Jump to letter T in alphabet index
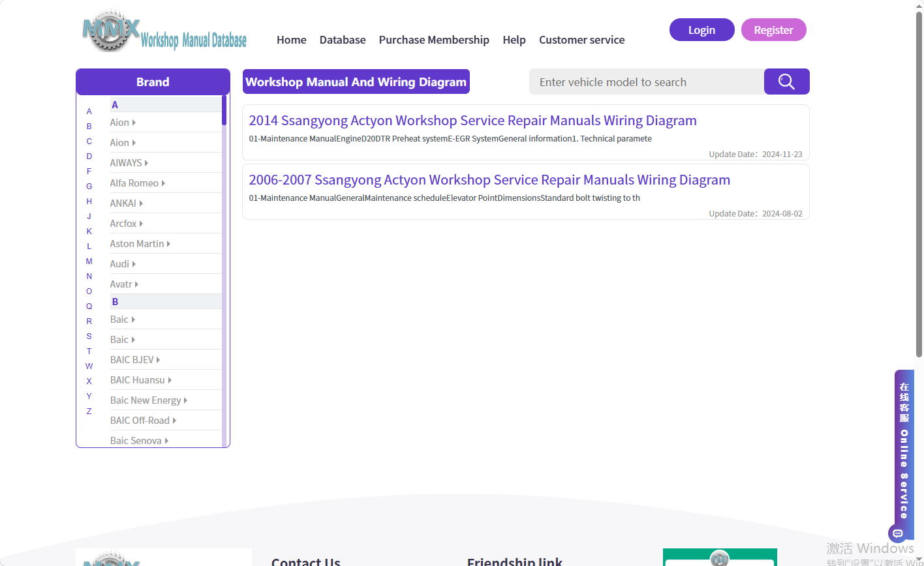 [89, 351]
